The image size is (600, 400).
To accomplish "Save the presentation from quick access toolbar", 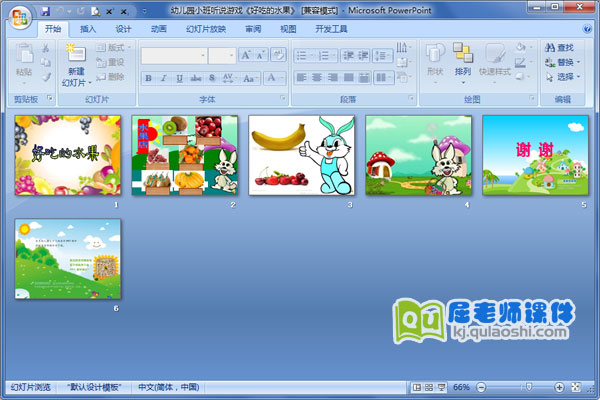I will pos(45,11).
